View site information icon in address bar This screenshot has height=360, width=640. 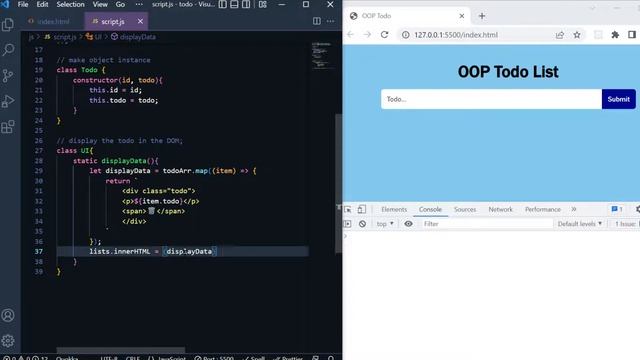point(405,35)
